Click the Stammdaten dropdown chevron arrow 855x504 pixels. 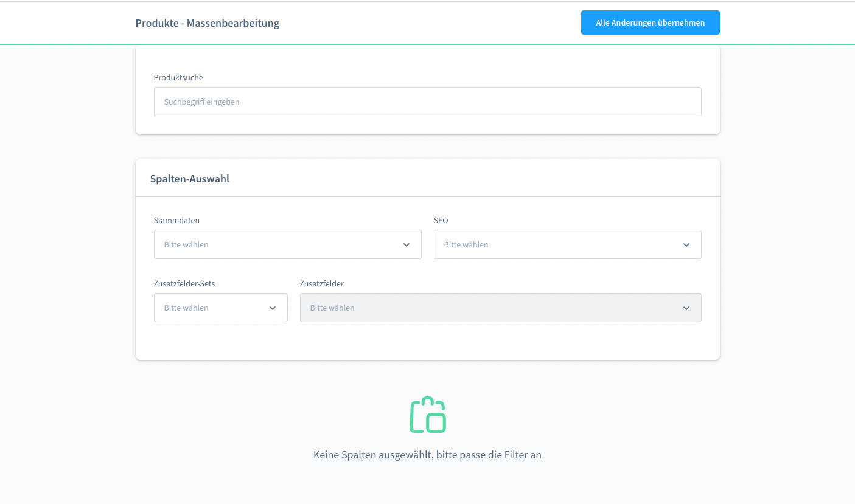tap(407, 245)
